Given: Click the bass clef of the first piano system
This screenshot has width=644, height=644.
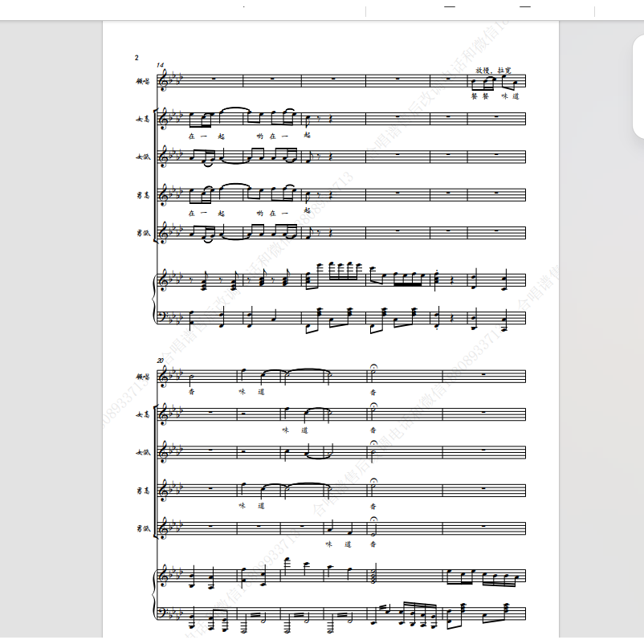Looking at the screenshot, I should pos(163,317).
